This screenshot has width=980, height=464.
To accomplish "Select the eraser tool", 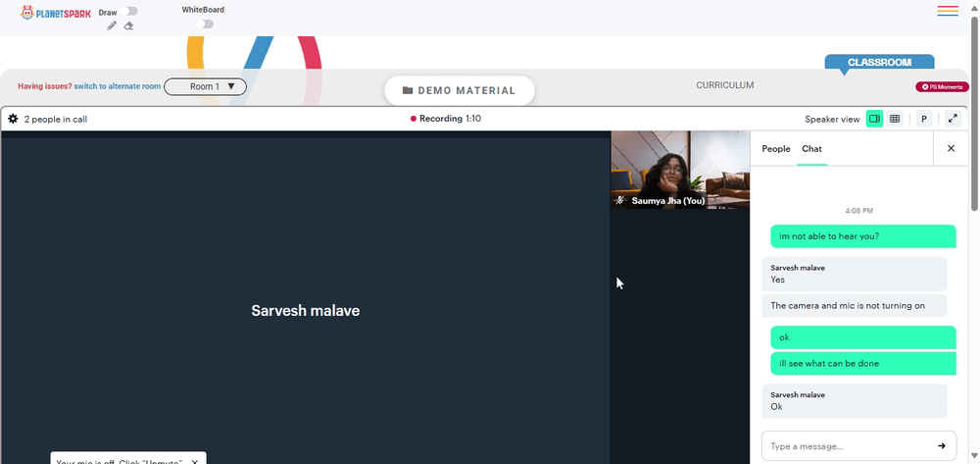I will pos(128,26).
